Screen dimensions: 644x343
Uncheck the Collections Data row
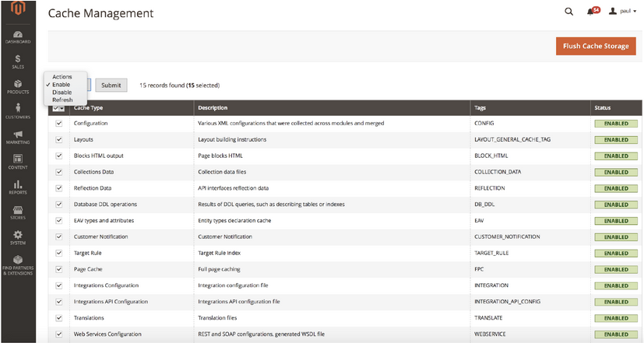pyautogui.click(x=58, y=172)
